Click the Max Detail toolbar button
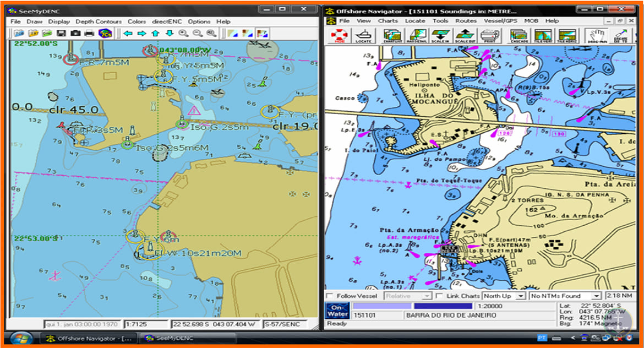The image size is (644, 348). [x=417, y=36]
